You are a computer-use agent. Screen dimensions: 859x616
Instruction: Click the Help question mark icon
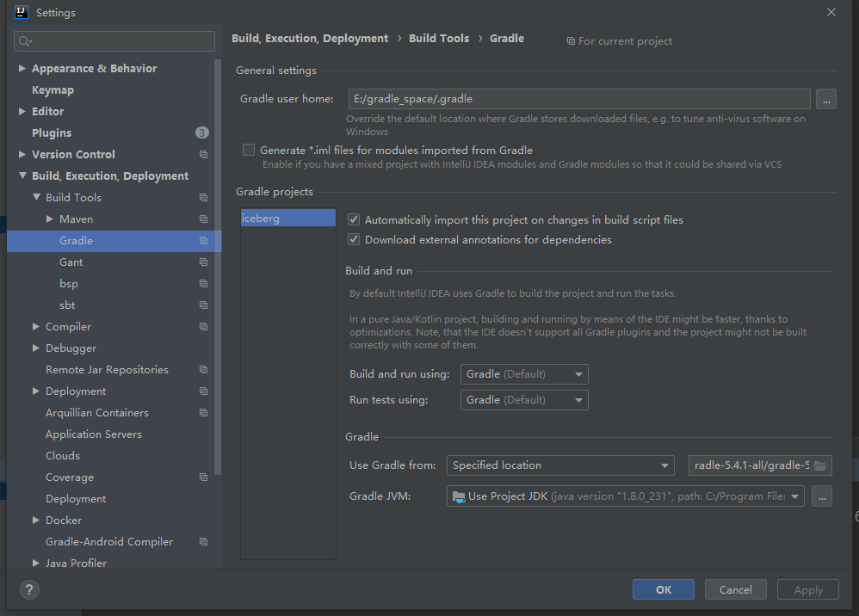click(x=29, y=589)
